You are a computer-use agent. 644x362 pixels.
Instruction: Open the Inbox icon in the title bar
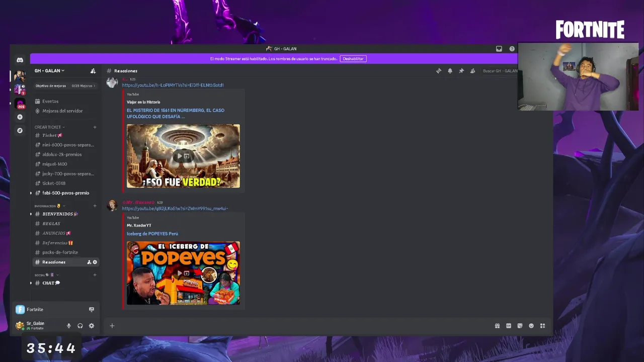[499, 49]
